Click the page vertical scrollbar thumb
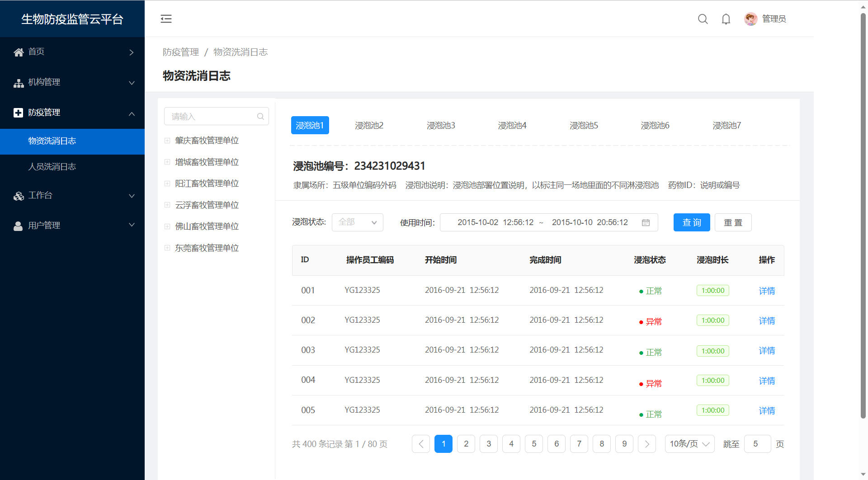This screenshot has width=868, height=480. click(x=863, y=216)
